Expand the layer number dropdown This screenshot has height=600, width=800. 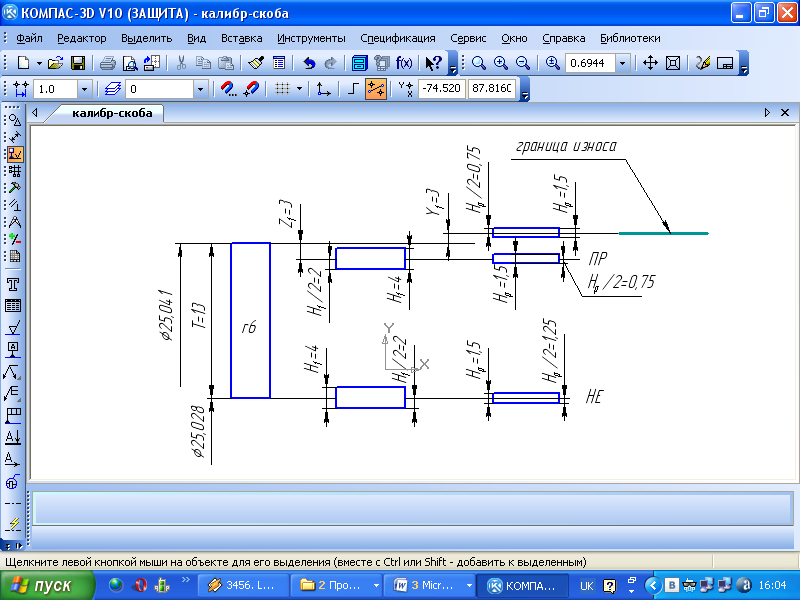(x=200, y=89)
